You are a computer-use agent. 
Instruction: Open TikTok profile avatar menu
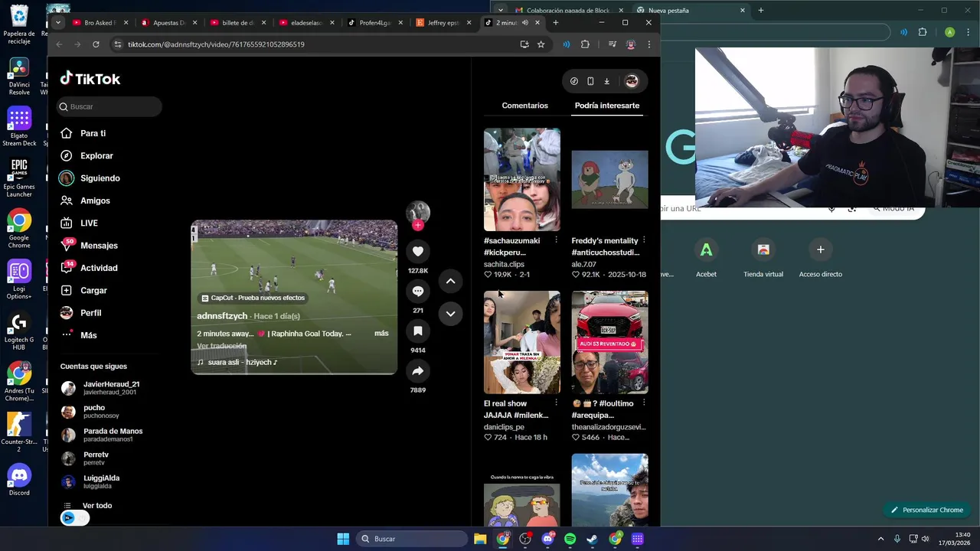pos(632,81)
